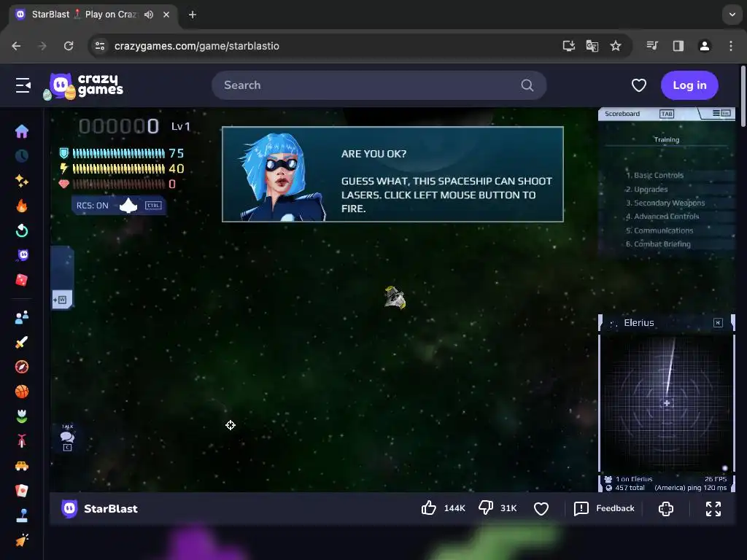
Task: Select Secondary Weapons training item
Action: (665, 203)
